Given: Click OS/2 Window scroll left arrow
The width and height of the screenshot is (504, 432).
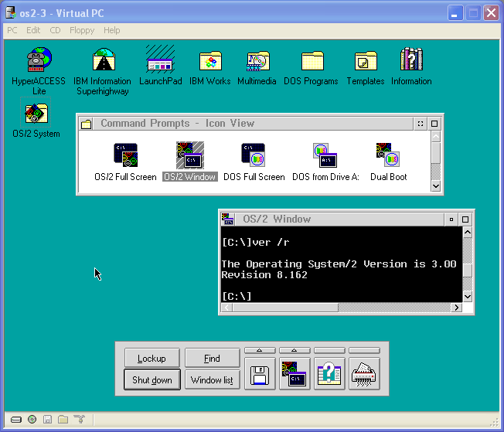Looking at the screenshot, I should pos(227,308).
